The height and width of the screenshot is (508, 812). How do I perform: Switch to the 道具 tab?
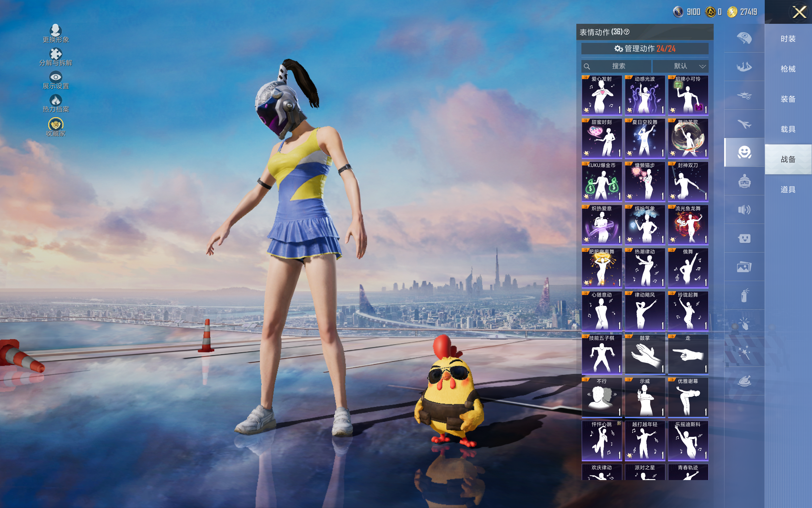click(x=788, y=190)
